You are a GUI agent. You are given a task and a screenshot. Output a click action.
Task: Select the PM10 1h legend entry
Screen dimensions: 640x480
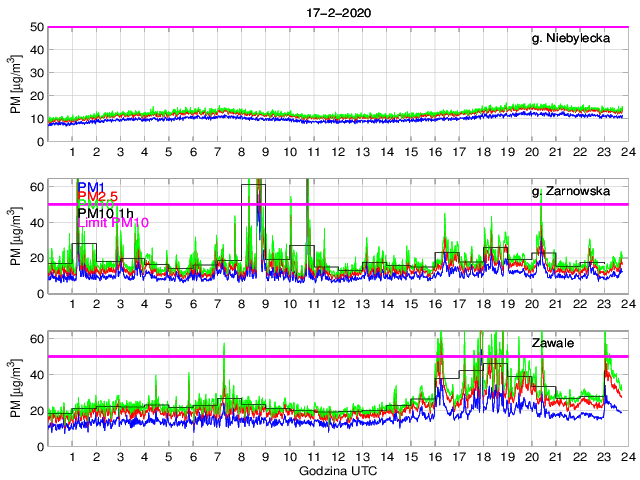(x=106, y=211)
